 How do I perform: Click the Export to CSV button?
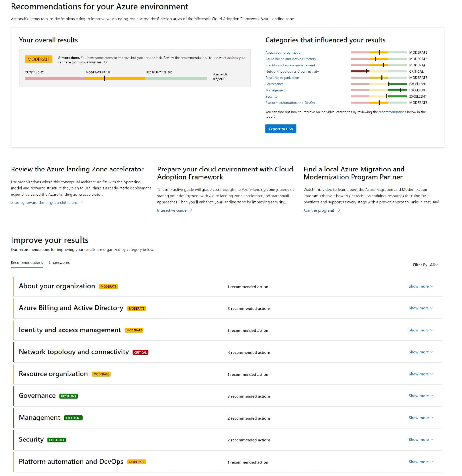(x=281, y=129)
